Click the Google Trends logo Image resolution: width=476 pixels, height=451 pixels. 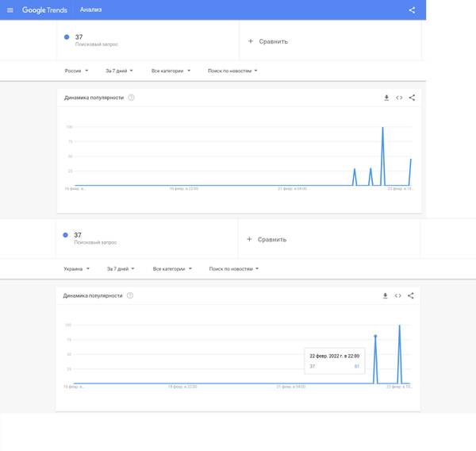click(44, 10)
